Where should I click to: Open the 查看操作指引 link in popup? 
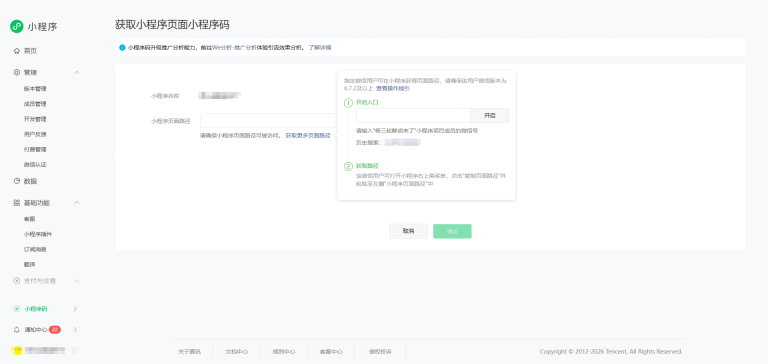point(393,89)
